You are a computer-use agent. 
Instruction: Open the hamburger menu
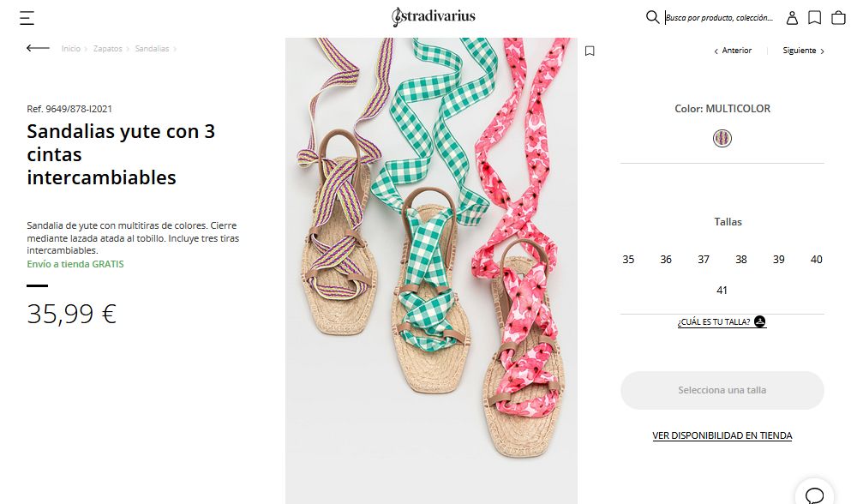27,17
